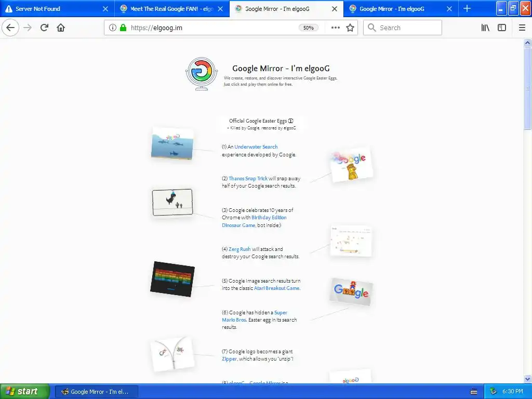Click the underwater sharks thumbnail

point(172,143)
